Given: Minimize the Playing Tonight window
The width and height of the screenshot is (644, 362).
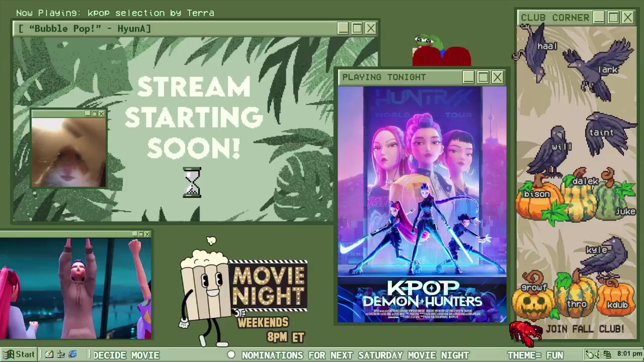Looking at the screenshot, I should coord(469,77).
